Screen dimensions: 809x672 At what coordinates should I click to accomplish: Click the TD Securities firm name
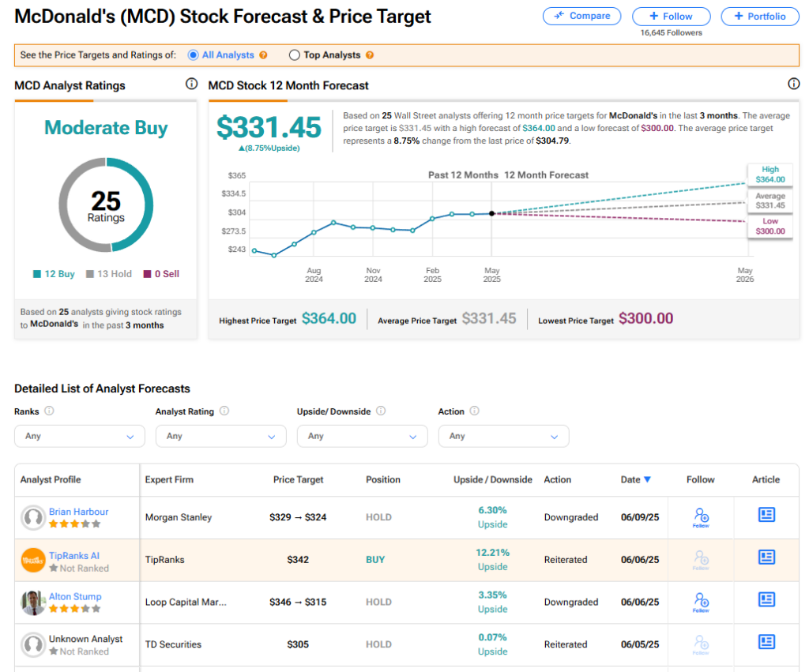point(173,644)
